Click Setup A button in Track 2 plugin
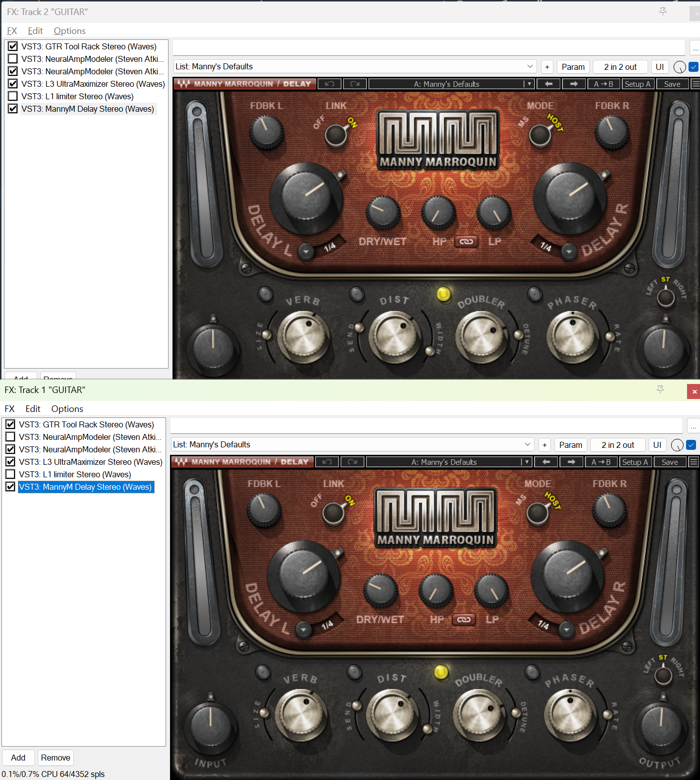 coord(638,84)
